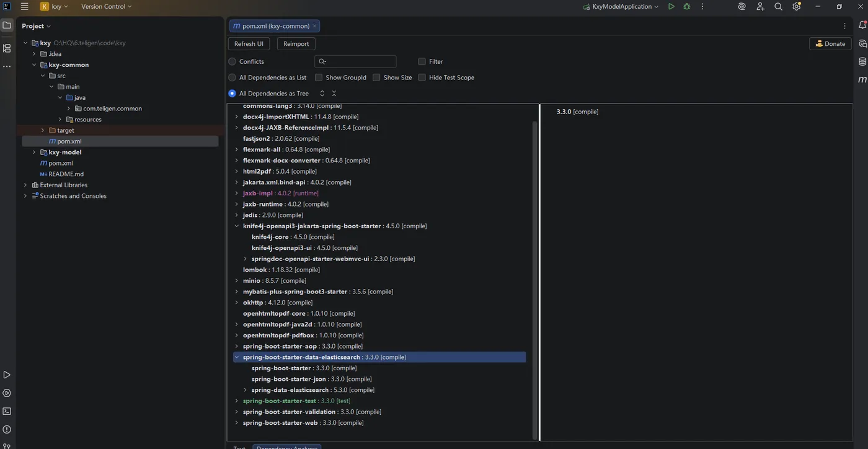Collapse the knife4j-openapi3-jakarta-spring-boot-starter node

[x=236, y=226]
